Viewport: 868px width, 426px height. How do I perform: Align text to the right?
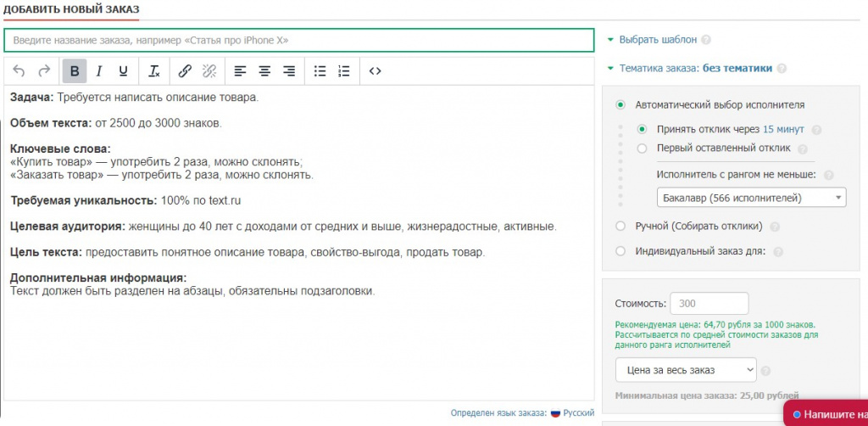pos(289,71)
